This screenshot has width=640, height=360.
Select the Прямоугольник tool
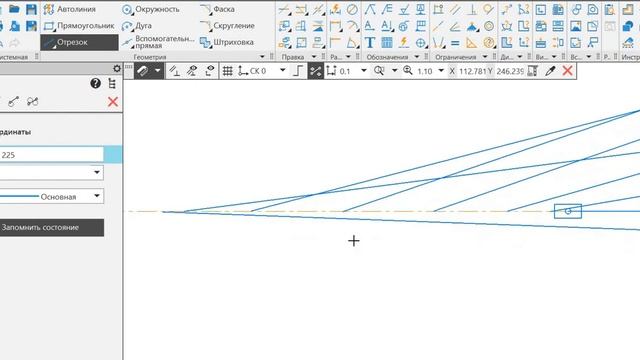(79, 26)
